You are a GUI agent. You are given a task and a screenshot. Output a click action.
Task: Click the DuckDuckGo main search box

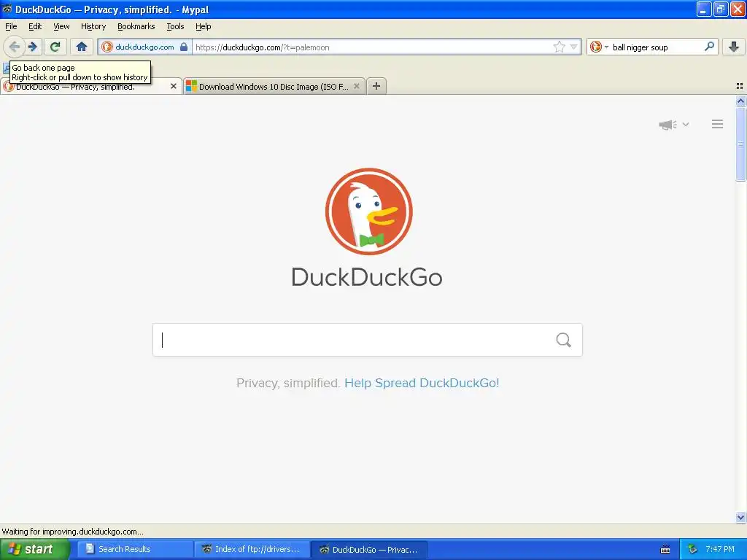(368, 340)
